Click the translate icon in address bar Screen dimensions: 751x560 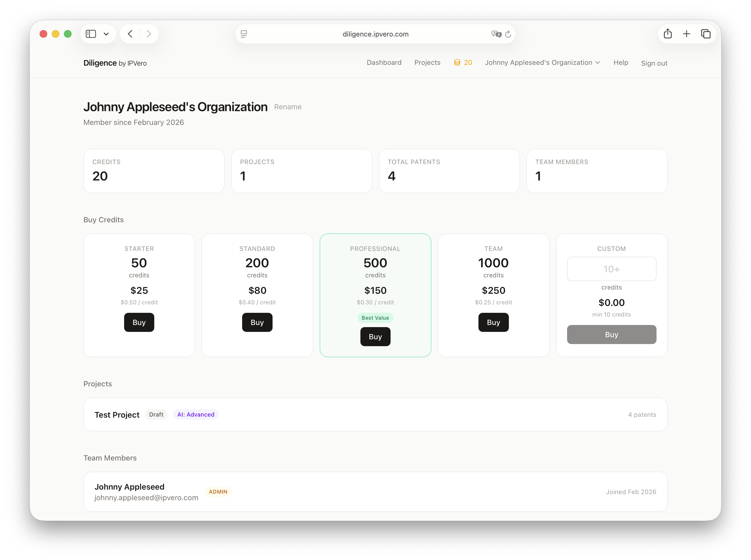[496, 34]
